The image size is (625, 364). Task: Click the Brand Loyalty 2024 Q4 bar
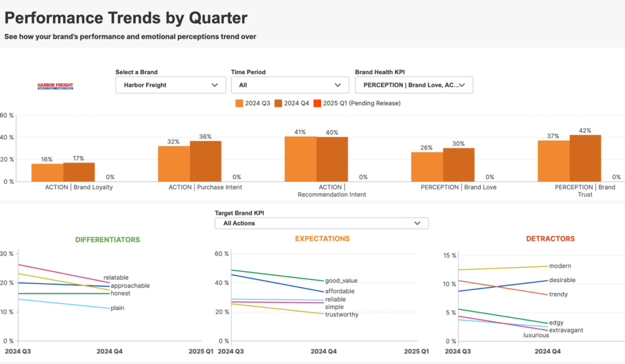coord(79,172)
